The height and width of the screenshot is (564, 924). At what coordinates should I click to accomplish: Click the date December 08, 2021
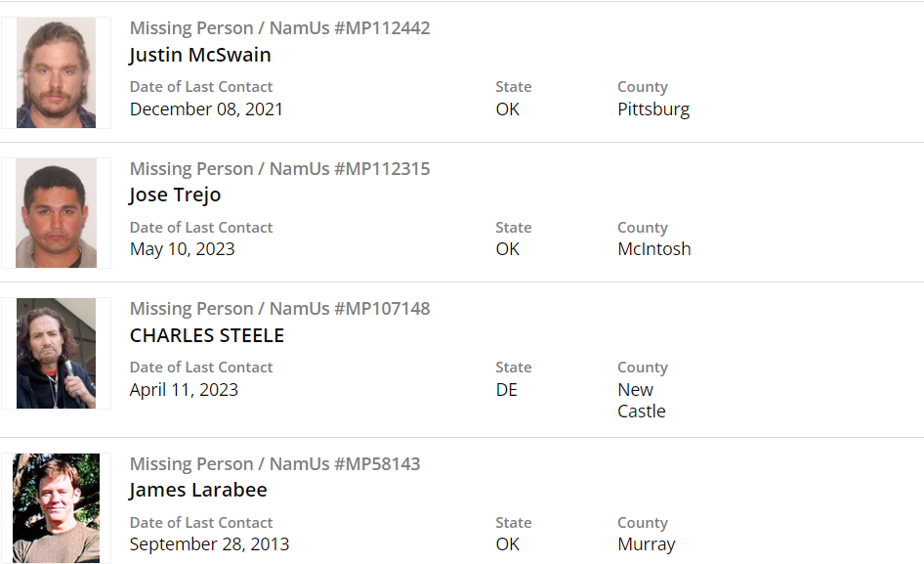tap(206, 109)
